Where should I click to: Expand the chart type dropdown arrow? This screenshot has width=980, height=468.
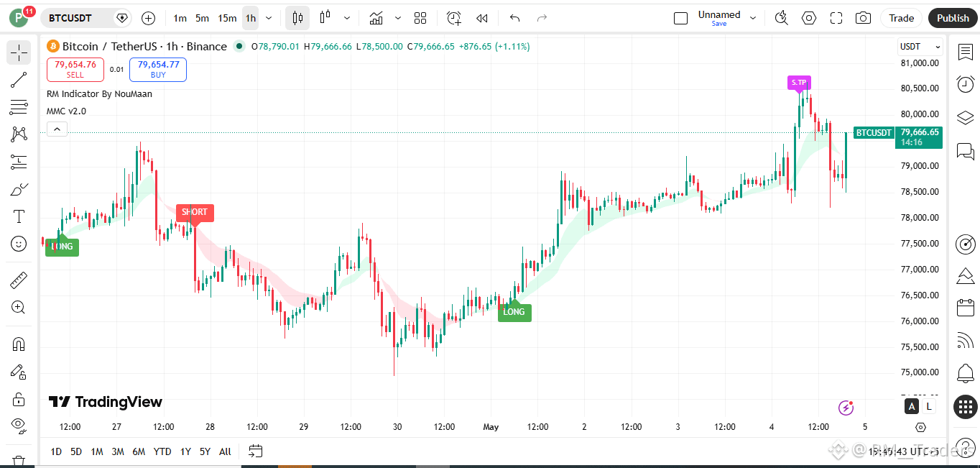[x=347, y=18]
